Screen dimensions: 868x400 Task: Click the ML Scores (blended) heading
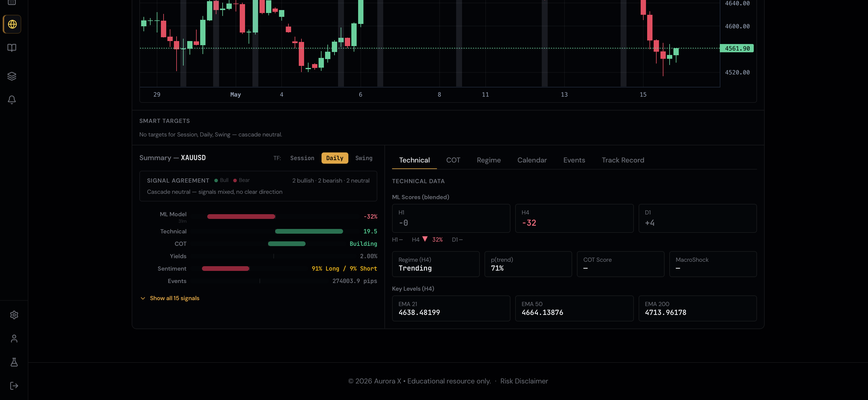pyautogui.click(x=420, y=197)
